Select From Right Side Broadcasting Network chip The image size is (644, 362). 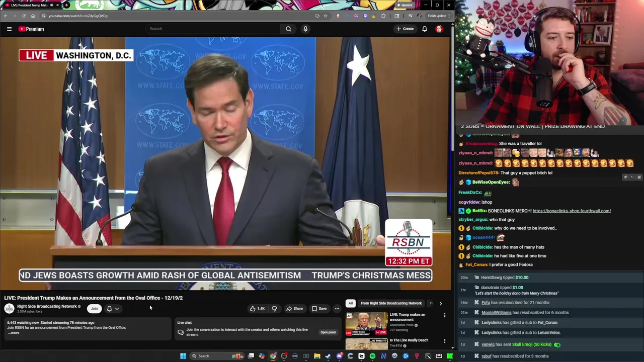(391, 303)
